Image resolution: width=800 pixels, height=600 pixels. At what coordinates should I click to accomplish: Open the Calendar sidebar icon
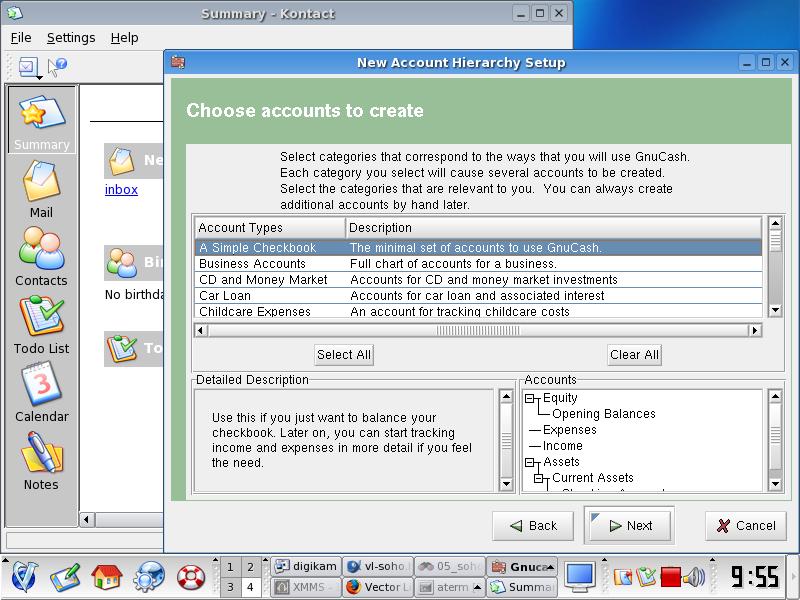pos(41,393)
